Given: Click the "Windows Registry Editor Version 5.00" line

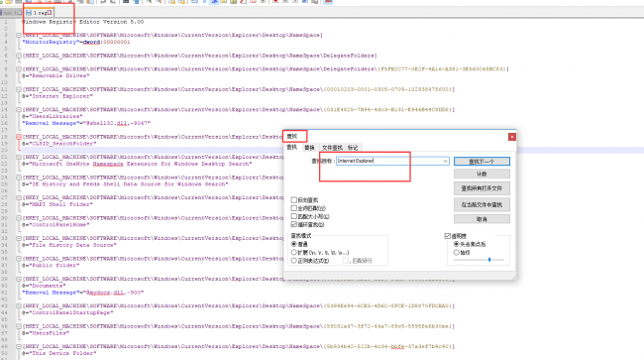Looking at the screenshot, I should point(83,22).
